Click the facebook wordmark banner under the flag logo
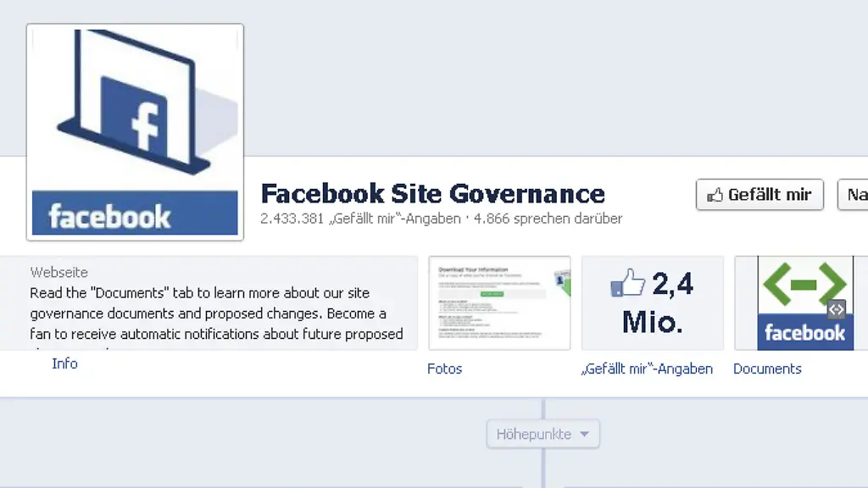 (x=134, y=212)
